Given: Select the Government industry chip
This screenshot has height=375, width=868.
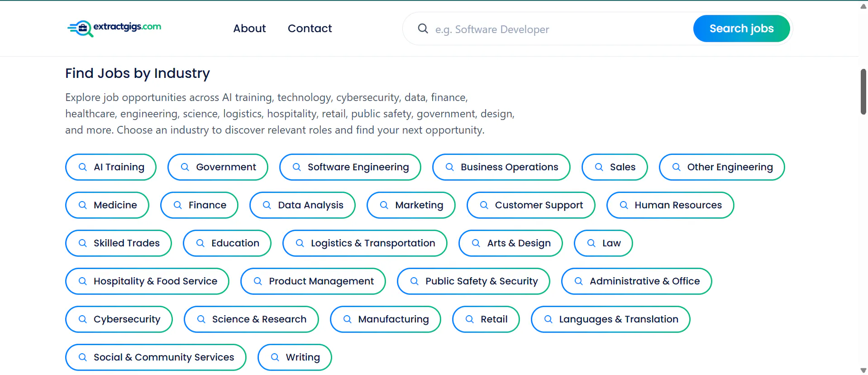Looking at the screenshot, I should 218,167.
